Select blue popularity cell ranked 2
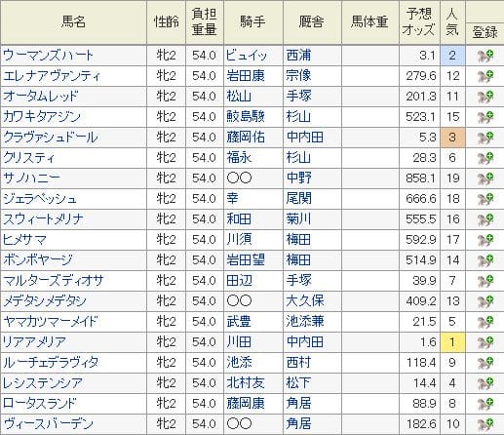The image size is (504, 435). [452, 56]
